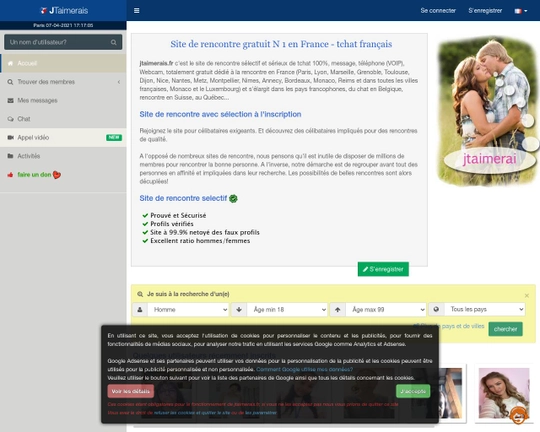Open Activités menu item
The height and width of the screenshot is (432, 540).
coord(63,156)
